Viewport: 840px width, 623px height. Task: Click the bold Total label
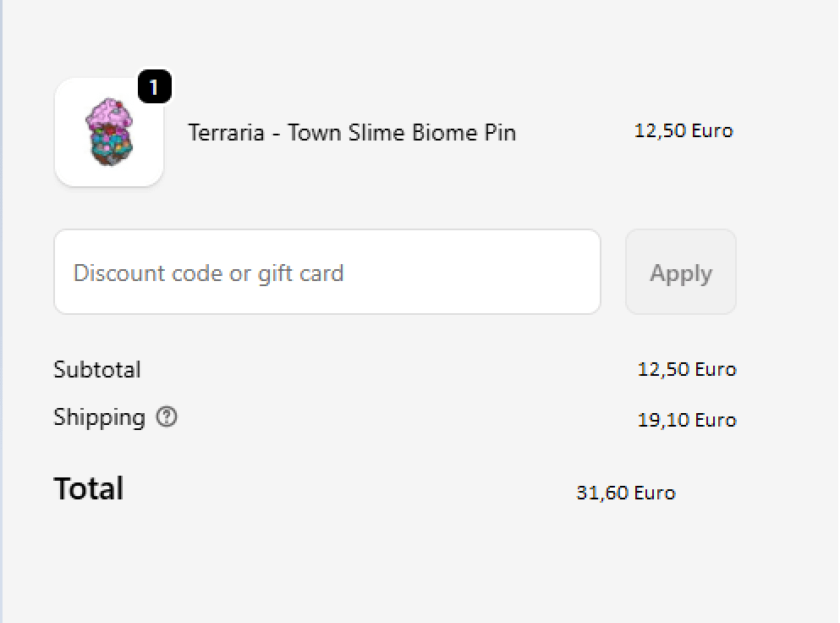click(89, 489)
